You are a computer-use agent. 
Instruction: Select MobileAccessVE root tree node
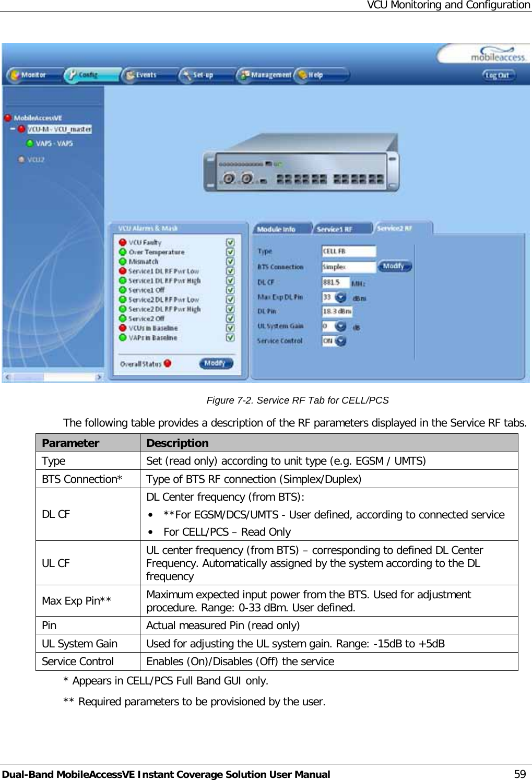click(38, 118)
